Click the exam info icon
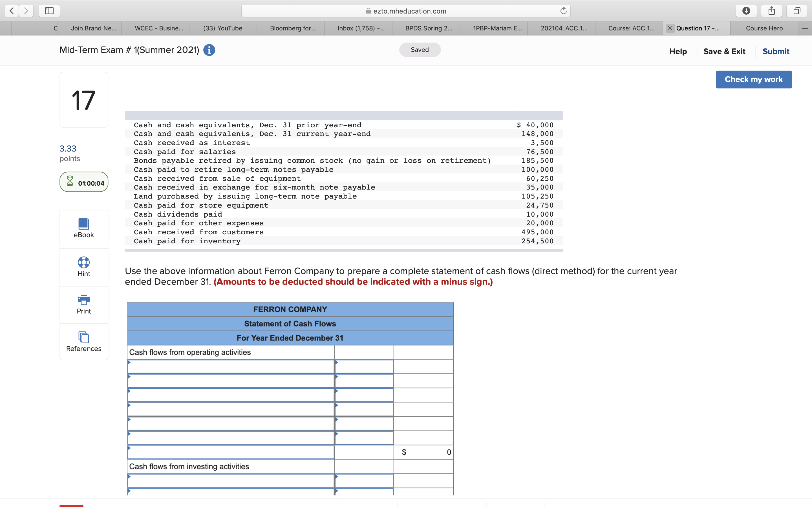The width and height of the screenshot is (812, 507). [x=209, y=50]
